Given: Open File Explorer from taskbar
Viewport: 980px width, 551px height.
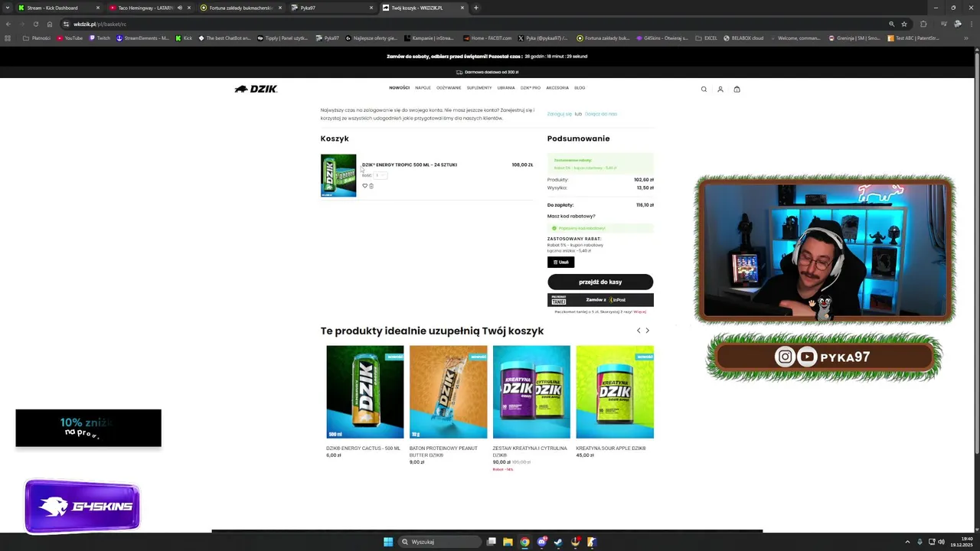Looking at the screenshot, I should click(x=508, y=542).
